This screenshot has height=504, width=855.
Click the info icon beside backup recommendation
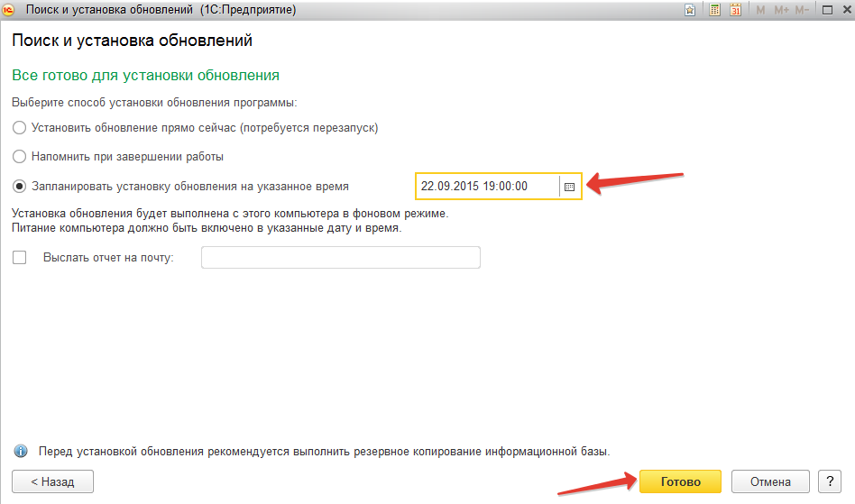point(20,451)
